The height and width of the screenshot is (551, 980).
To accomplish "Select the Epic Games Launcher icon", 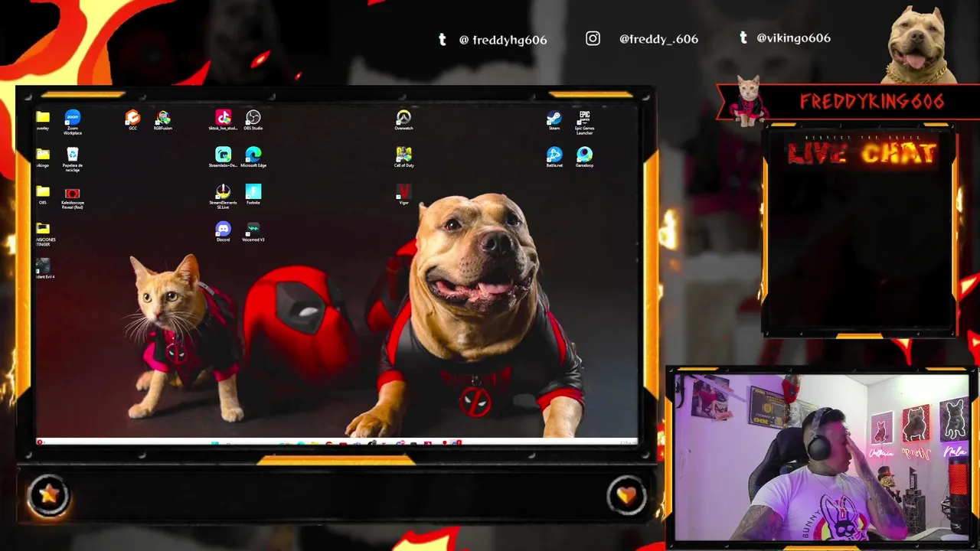I will click(584, 122).
